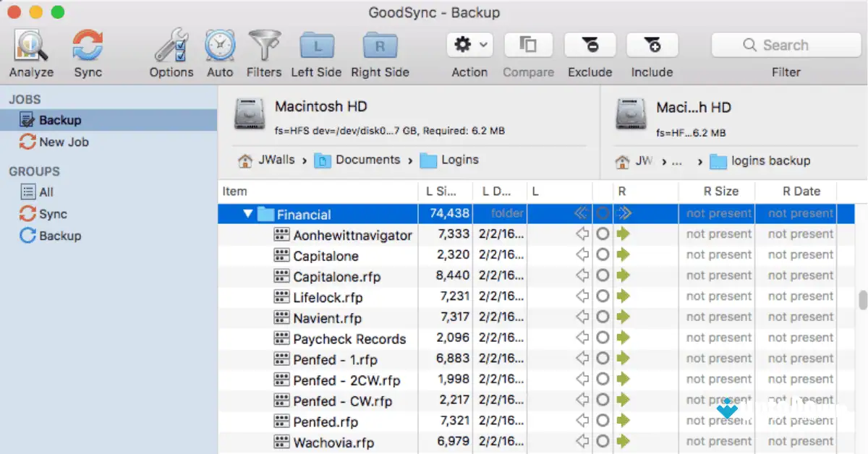Click the Exclude icon
Viewport: 868px width, 454px height.
(590, 45)
